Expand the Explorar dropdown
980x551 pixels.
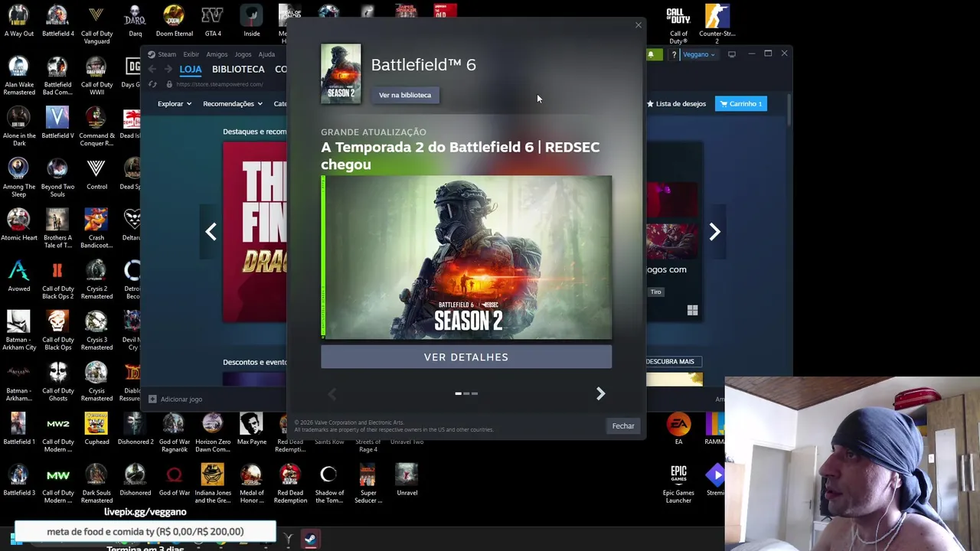[x=175, y=103]
